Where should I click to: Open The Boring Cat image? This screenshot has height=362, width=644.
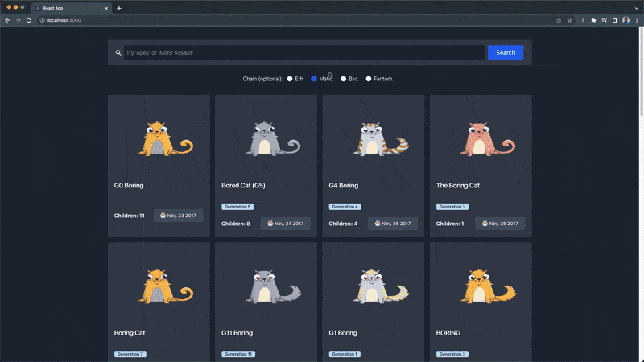(488, 138)
